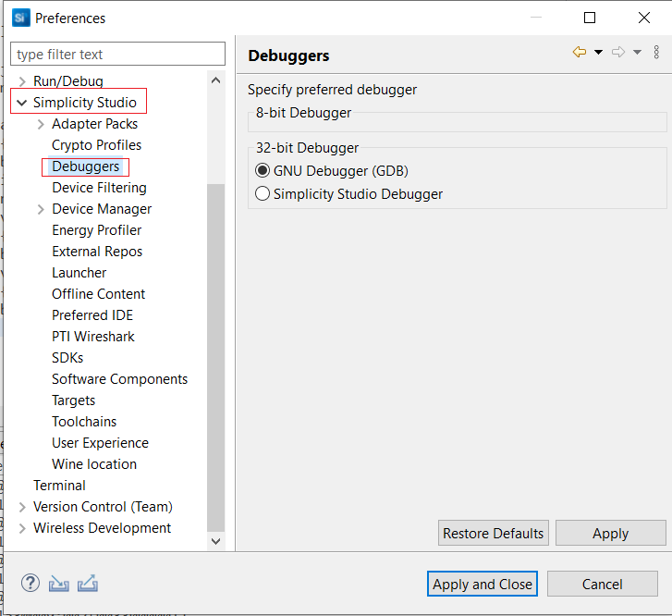Image resolution: width=672 pixels, height=616 pixels.
Task: Click the back navigation arrow icon
Action: click(x=580, y=53)
